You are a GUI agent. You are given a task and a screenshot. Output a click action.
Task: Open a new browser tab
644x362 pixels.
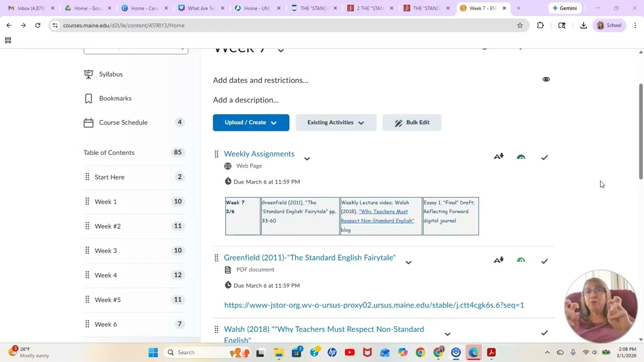click(519, 8)
